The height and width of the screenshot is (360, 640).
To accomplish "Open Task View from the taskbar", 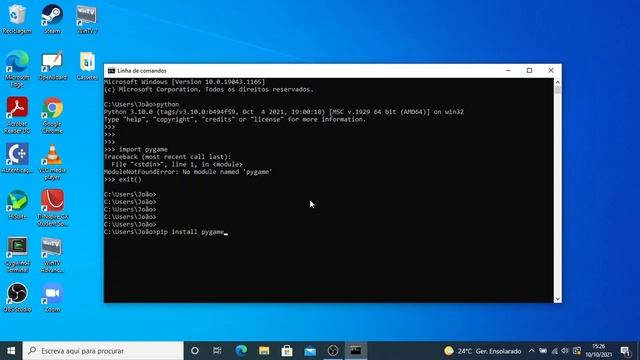I will [x=217, y=351].
